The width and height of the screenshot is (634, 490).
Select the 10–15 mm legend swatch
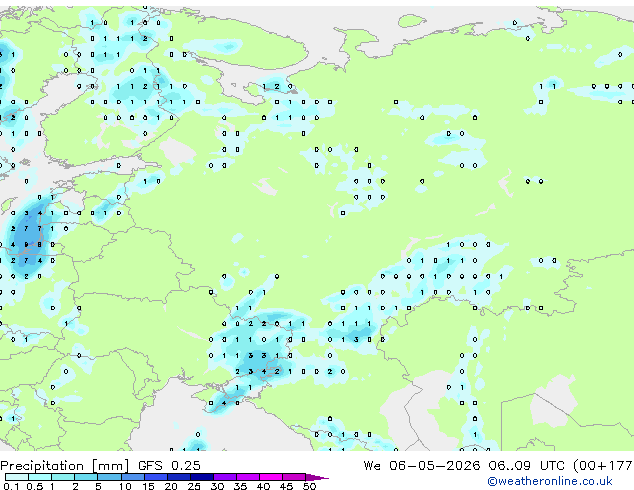point(132,477)
